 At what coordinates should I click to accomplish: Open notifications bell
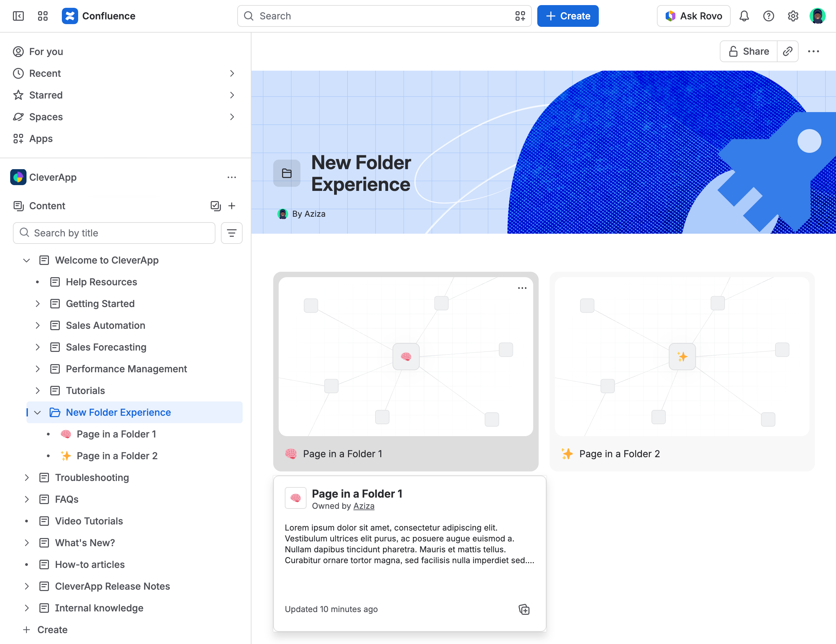[x=744, y=16]
